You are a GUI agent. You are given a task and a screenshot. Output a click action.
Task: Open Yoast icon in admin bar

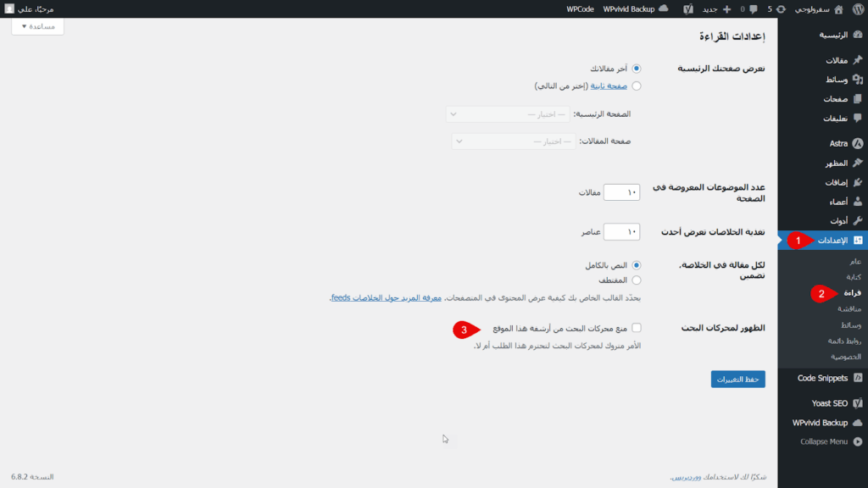point(688,8)
